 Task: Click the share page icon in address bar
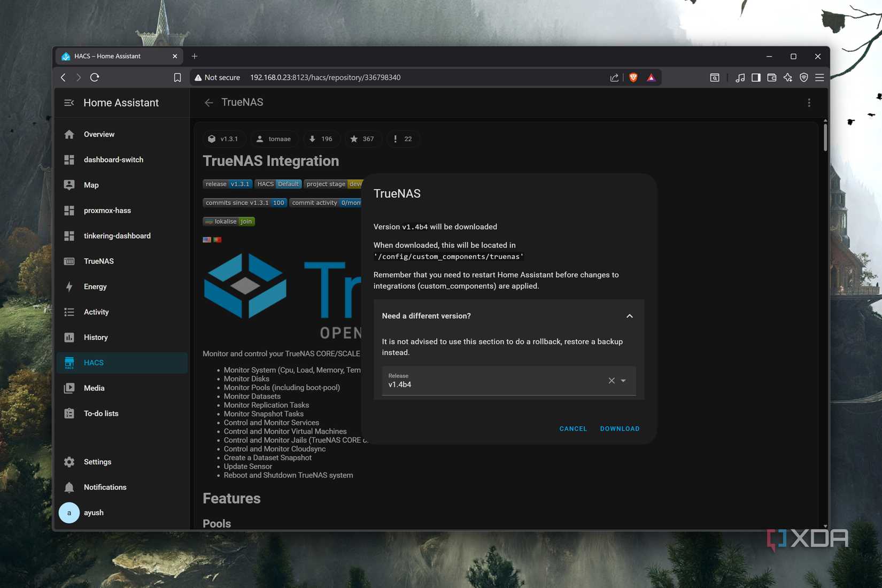coord(614,78)
